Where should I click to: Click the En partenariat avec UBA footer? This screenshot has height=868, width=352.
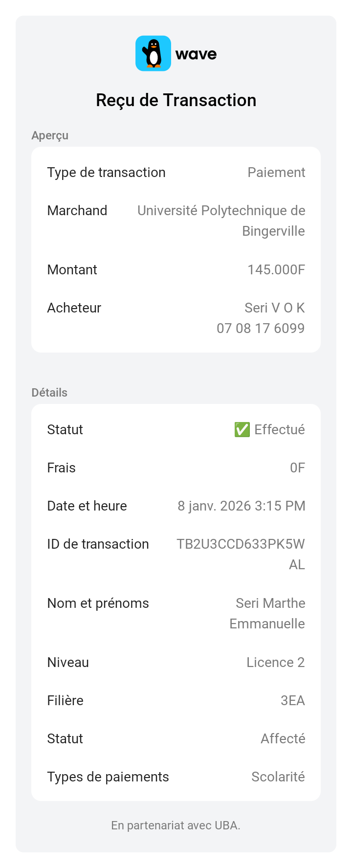point(176,825)
